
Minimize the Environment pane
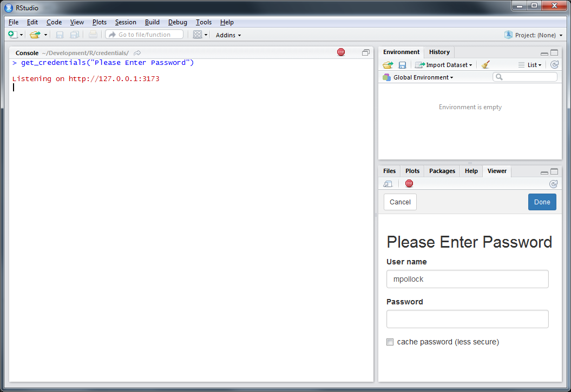point(544,53)
